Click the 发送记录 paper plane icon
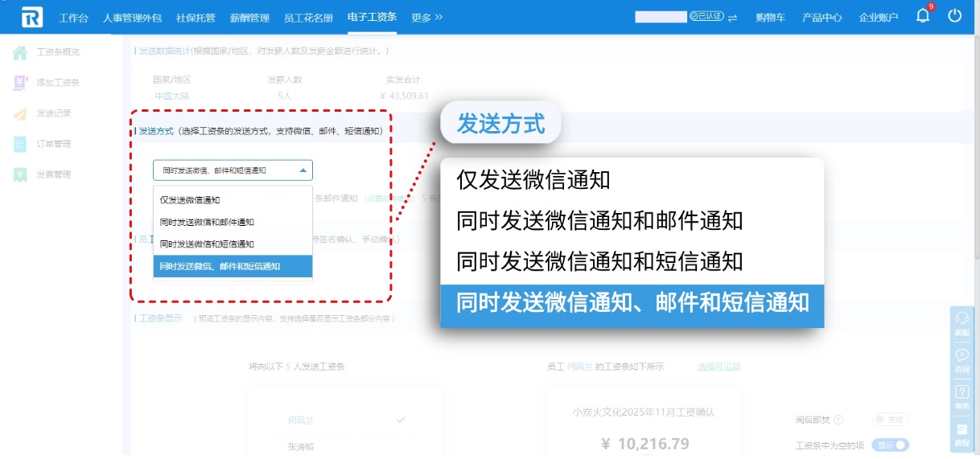Screen dimensions: 980x459 click(x=20, y=113)
